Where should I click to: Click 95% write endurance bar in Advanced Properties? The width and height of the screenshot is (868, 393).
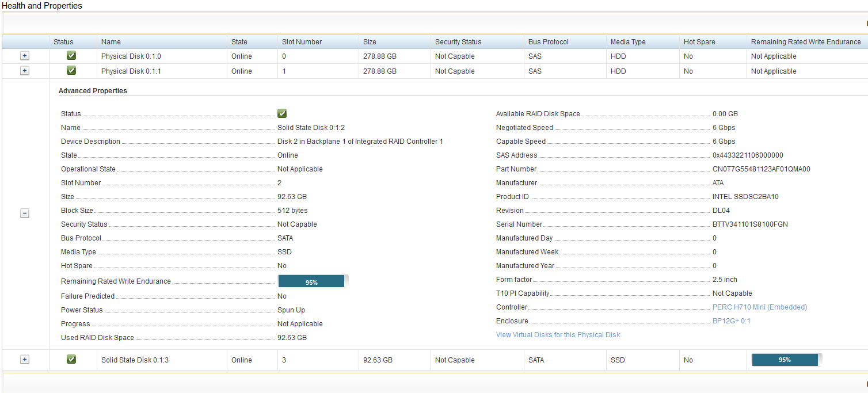pos(313,281)
